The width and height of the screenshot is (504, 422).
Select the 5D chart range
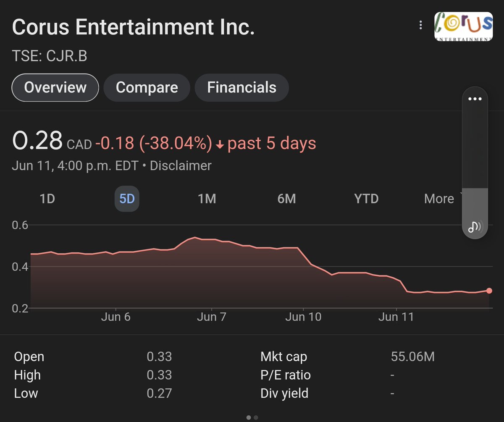(127, 199)
